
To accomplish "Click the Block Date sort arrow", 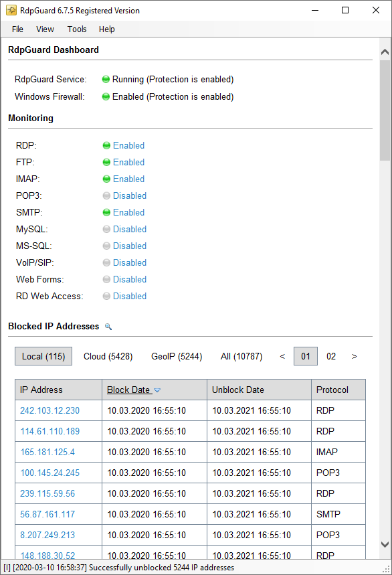I will click(x=157, y=390).
